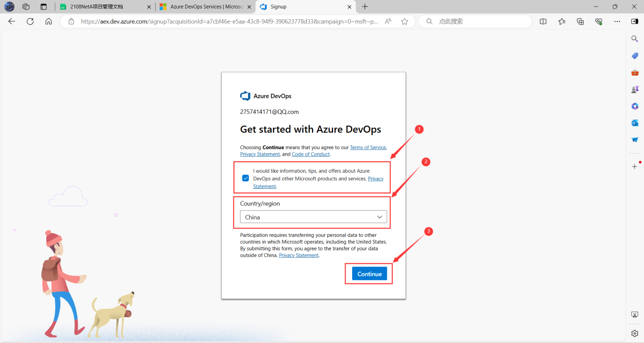The height and width of the screenshot is (343, 644).
Task: Go back with the back arrow
Action: click(12, 21)
